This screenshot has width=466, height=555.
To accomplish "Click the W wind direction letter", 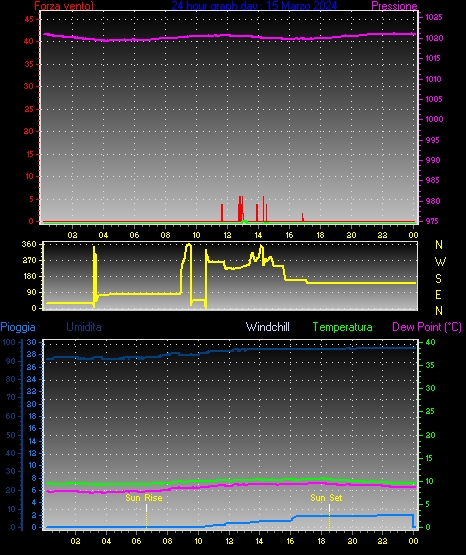I will 440,262.
